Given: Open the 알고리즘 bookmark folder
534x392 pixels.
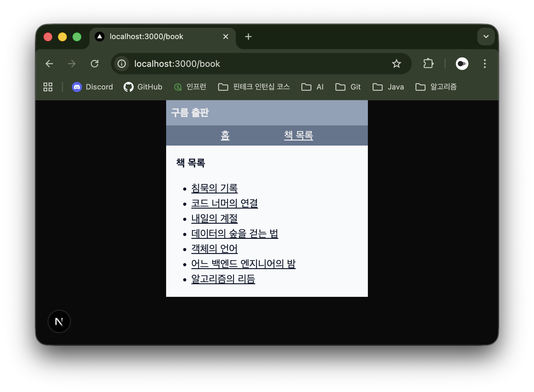Looking at the screenshot, I should point(436,87).
